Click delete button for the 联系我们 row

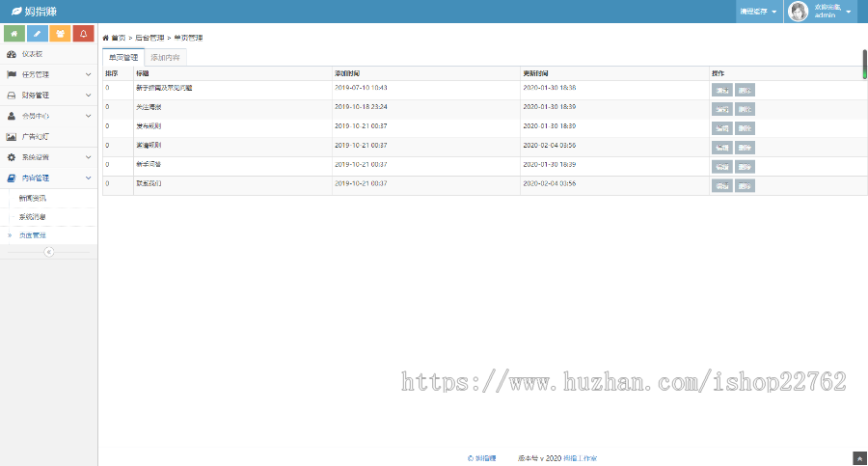pos(745,185)
